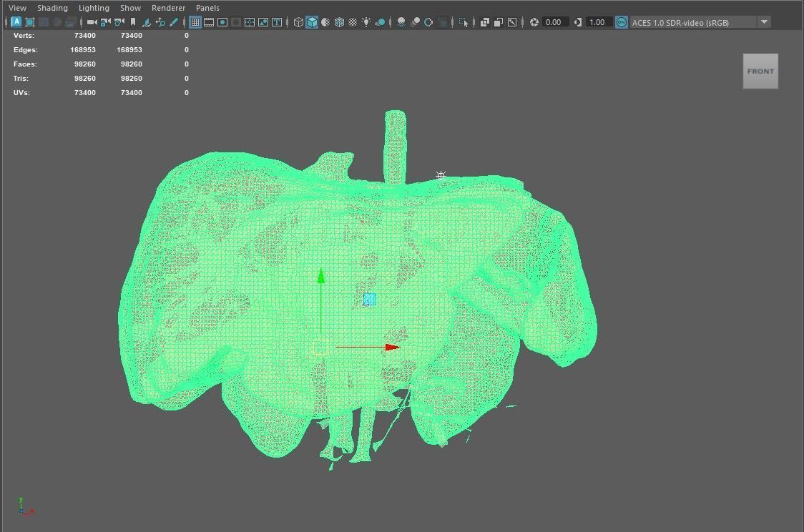This screenshot has height=532, width=804.
Task: Toggle the Safe Title icon
Action: (263, 22)
